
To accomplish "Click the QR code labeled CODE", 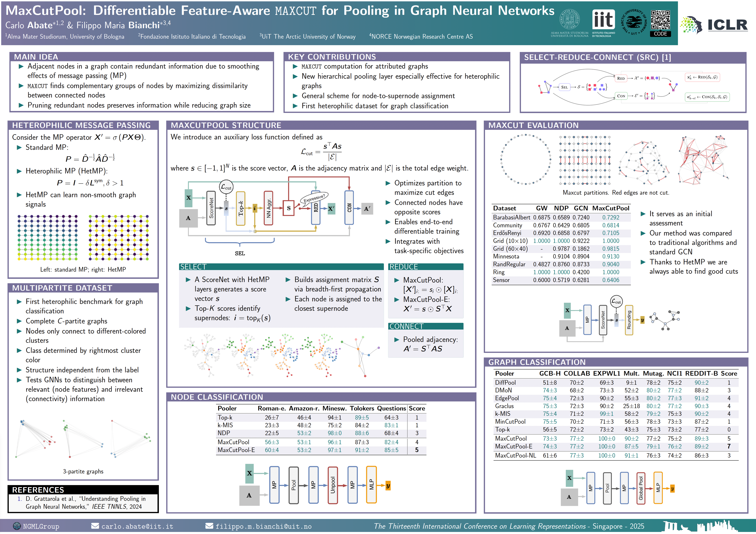I will tap(660, 20).
